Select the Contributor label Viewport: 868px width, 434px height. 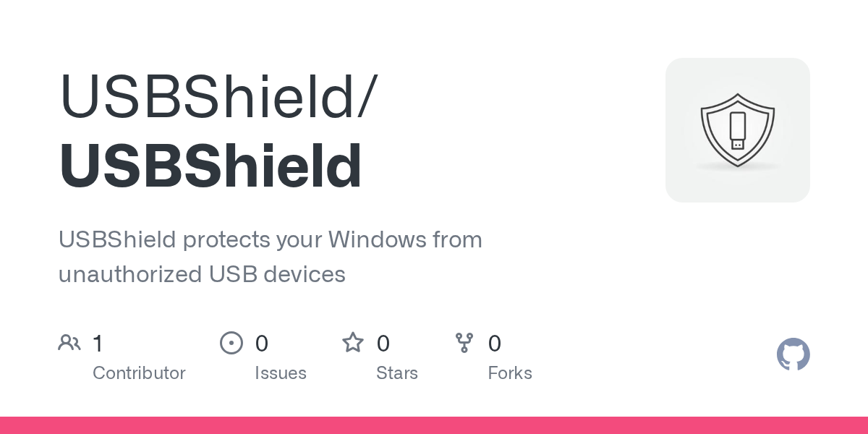(x=139, y=373)
